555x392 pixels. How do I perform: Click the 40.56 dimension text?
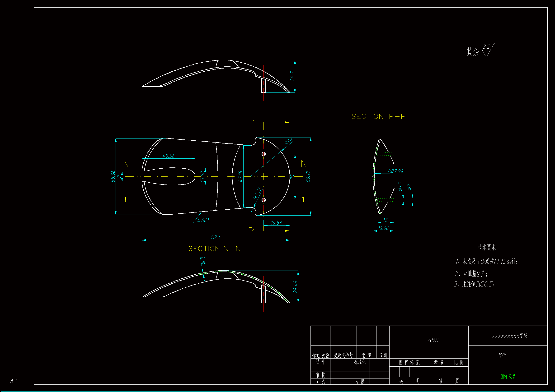pos(169,156)
